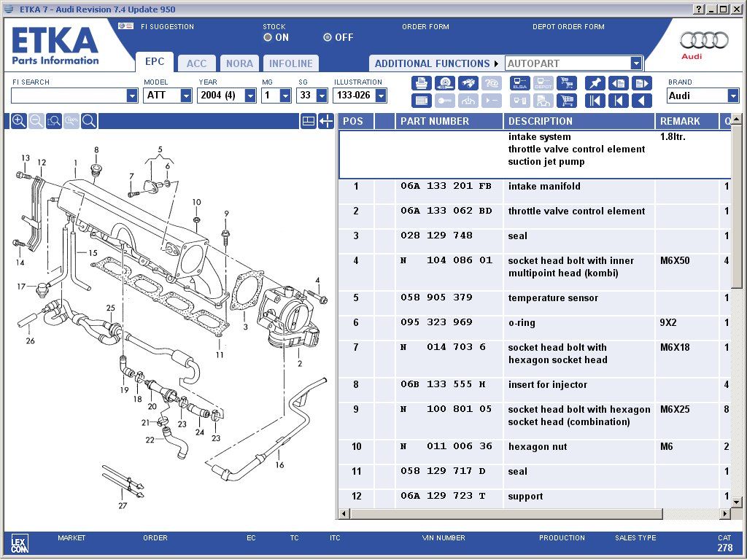
Task: Select the zoom-to-area magnifier tool
Action: pos(54,121)
